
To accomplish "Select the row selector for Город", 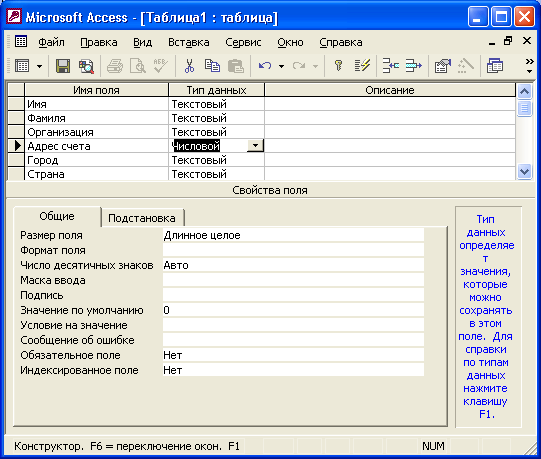I will pos(16,160).
